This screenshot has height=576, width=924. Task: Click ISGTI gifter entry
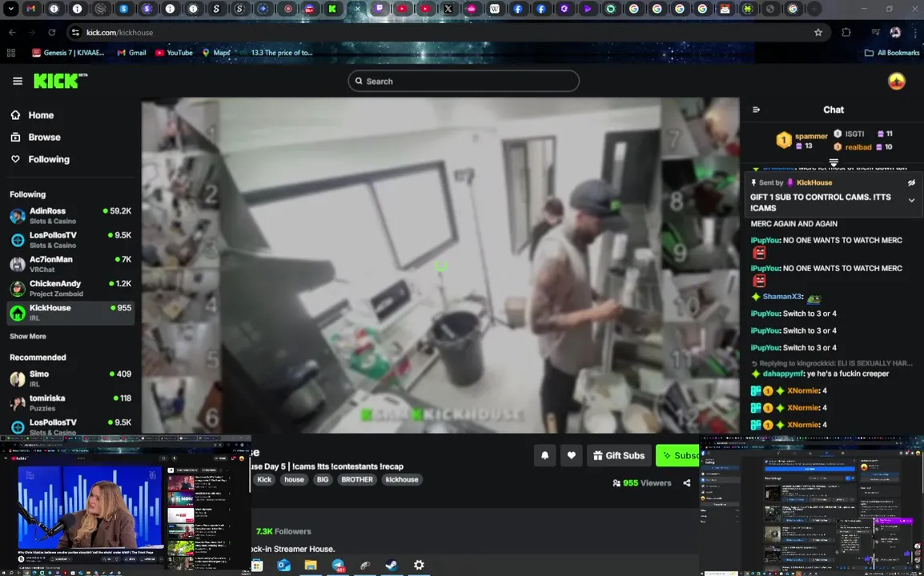863,134
